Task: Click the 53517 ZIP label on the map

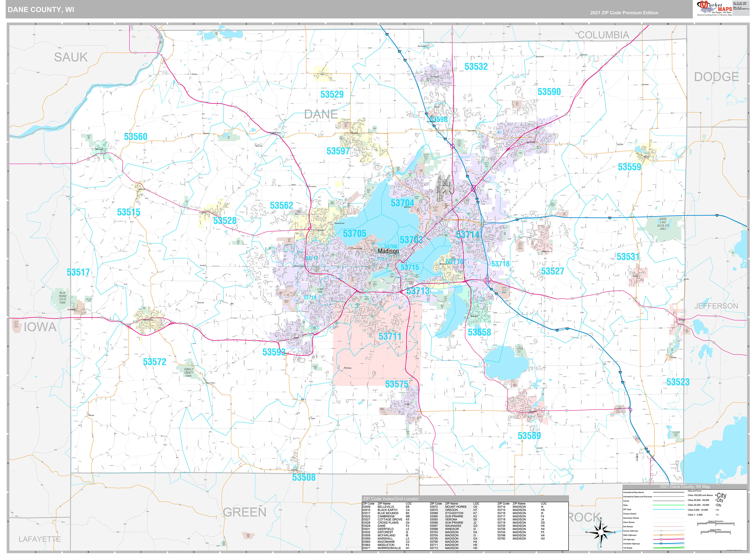Action: pos(78,272)
